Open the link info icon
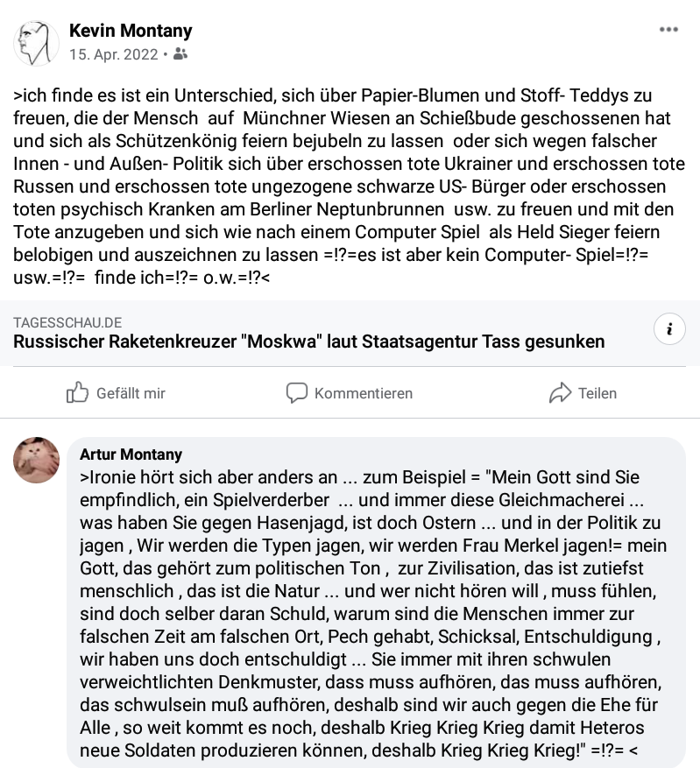 tap(669, 328)
